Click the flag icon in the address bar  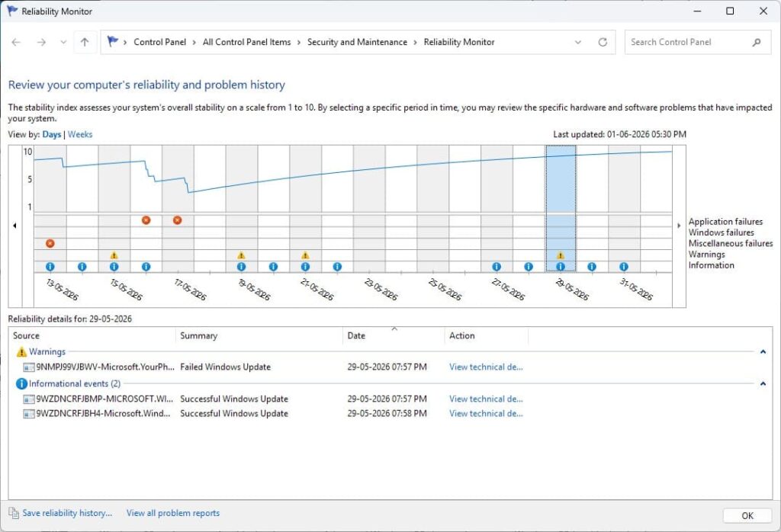113,41
